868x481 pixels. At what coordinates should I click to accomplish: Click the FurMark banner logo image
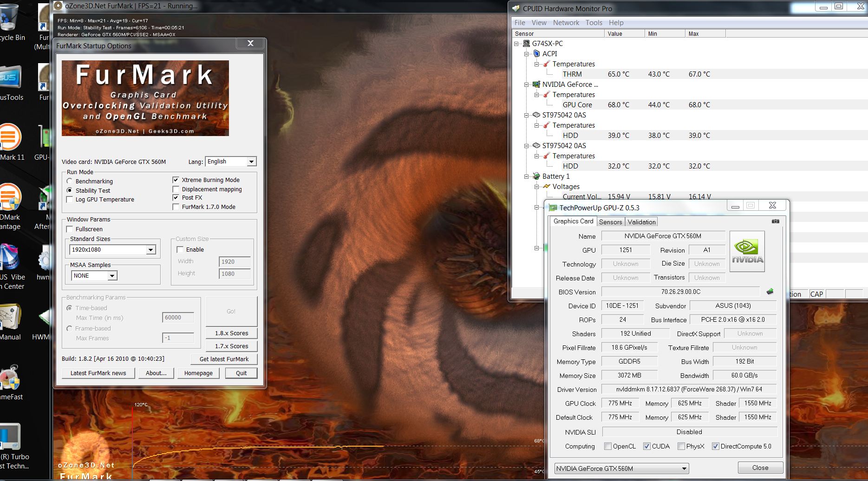pos(145,98)
